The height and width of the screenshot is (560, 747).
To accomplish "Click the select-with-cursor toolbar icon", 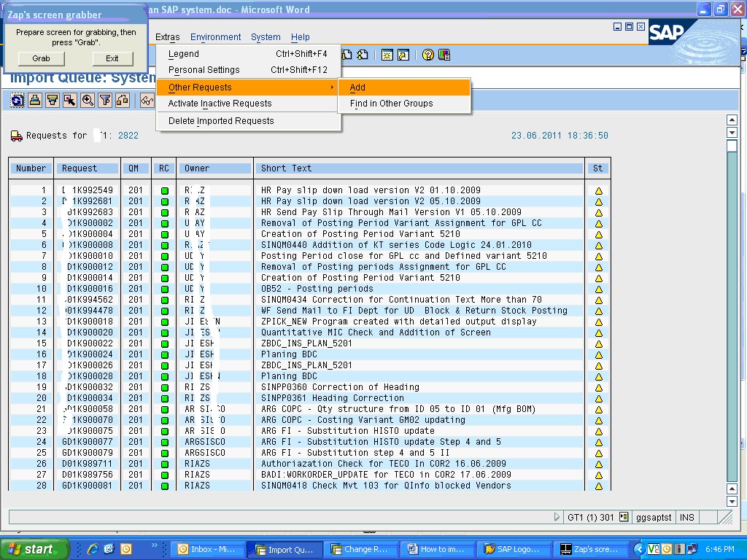I will [70, 101].
